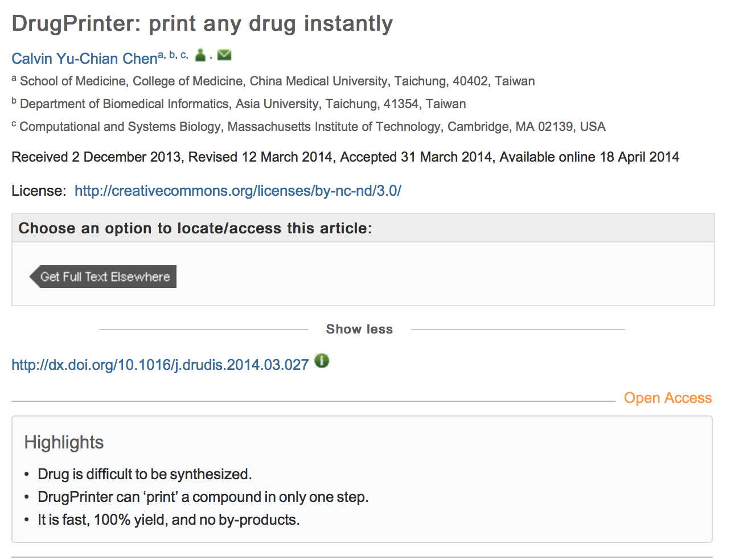Screen dimensions: 747x560
Task: Click 'Drug is difficult to be synthesized' highlight
Action: pyautogui.click(x=145, y=474)
